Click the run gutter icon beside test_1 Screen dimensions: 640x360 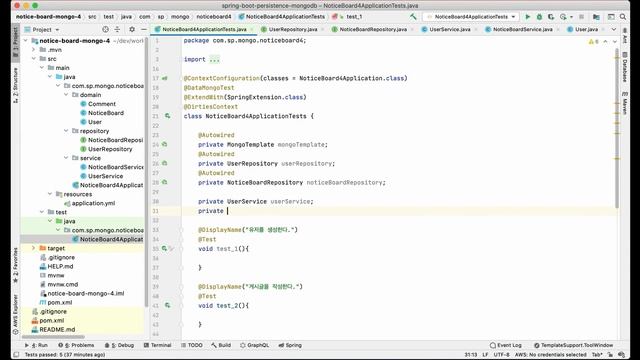[x=164, y=249]
